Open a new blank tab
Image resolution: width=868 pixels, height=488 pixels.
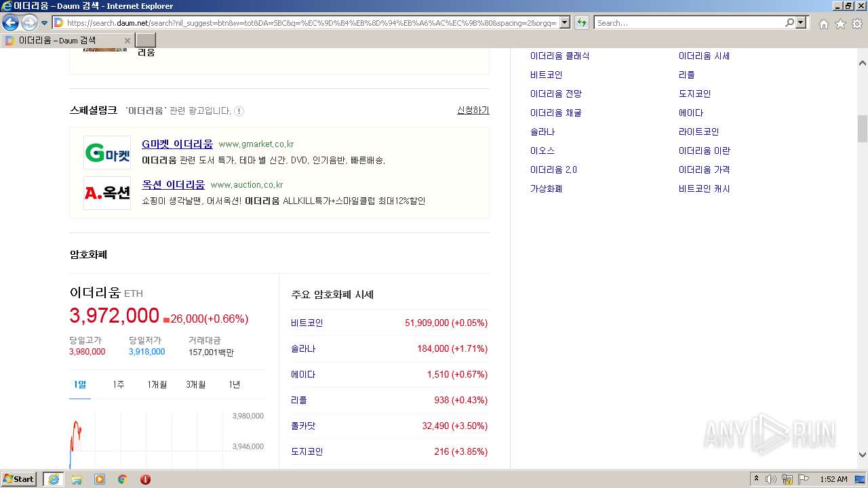point(146,41)
